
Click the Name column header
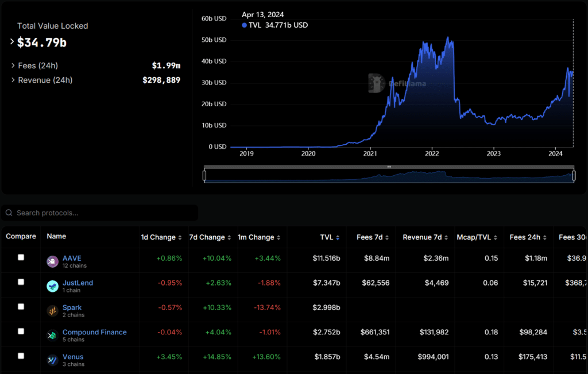(56, 236)
